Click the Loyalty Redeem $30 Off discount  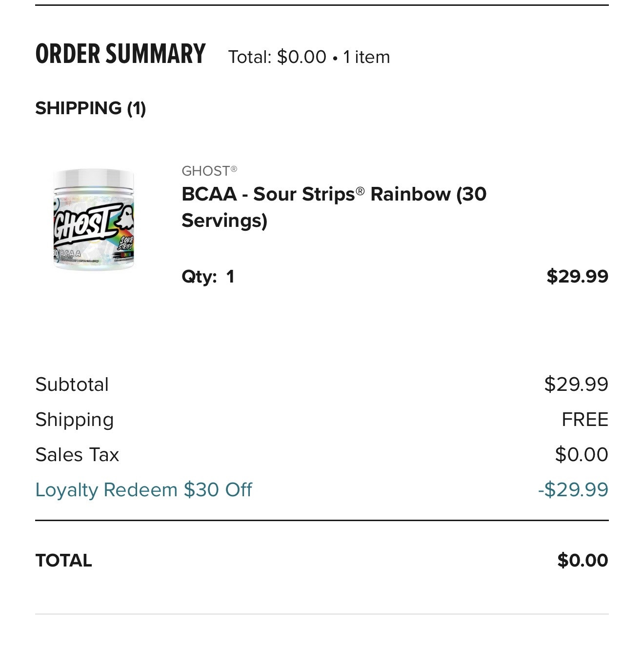(143, 490)
